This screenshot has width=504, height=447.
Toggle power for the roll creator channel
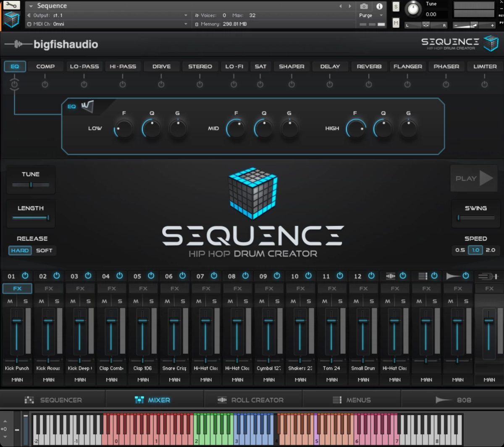tap(403, 276)
